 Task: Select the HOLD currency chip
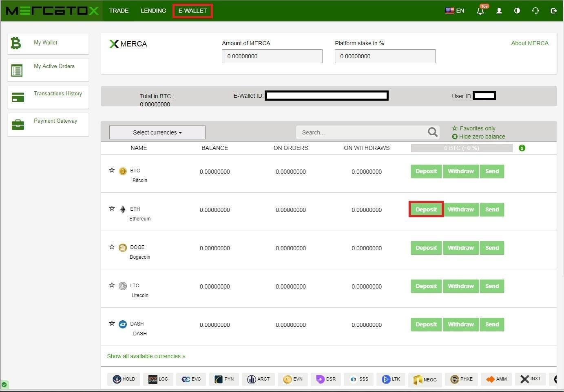[x=124, y=379]
